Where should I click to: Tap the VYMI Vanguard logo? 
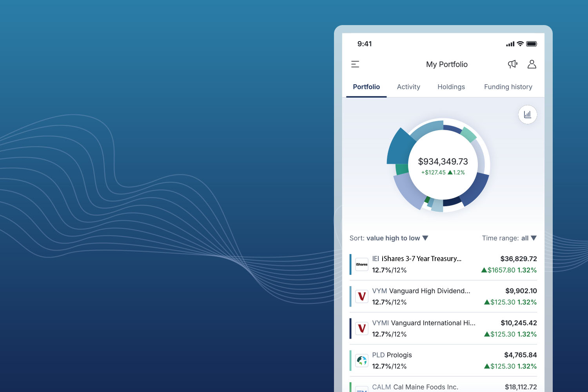pos(361,328)
